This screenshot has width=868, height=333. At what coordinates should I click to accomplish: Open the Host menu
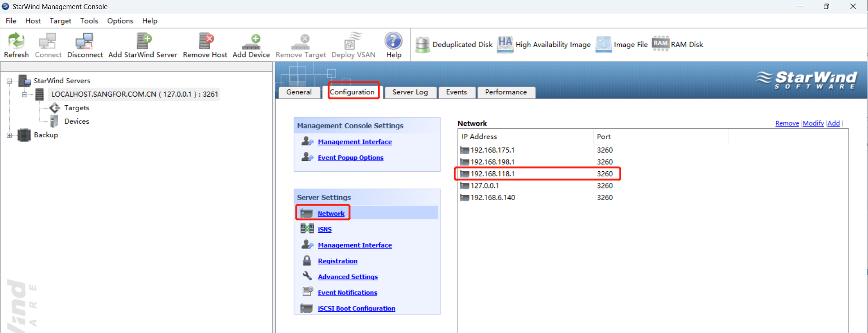point(33,21)
